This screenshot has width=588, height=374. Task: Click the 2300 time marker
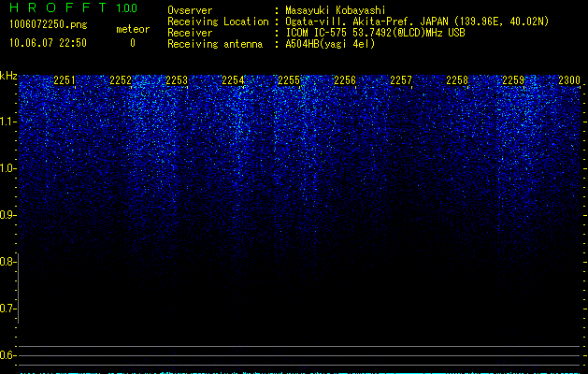569,80
